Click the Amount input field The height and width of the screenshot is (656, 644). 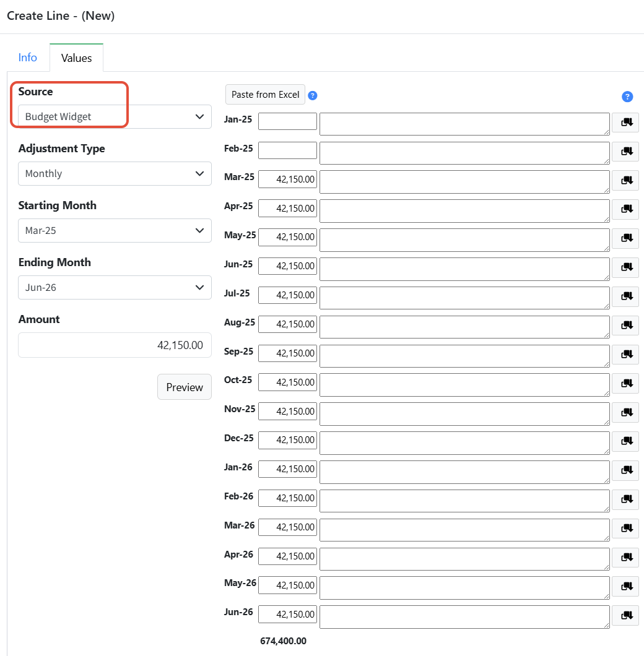point(115,345)
